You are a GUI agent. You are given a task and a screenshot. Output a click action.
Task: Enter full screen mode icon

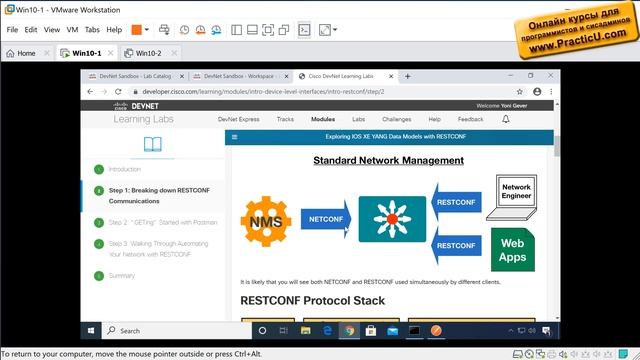click(x=268, y=30)
